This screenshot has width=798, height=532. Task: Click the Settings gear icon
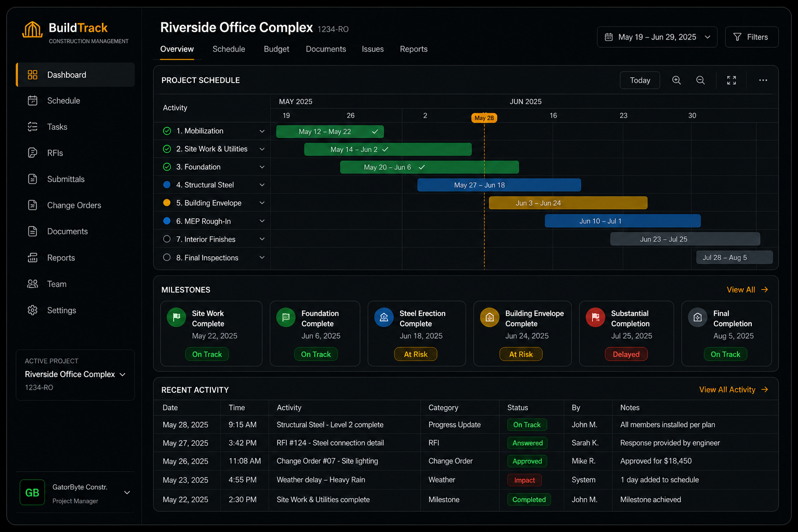click(x=33, y=310)
